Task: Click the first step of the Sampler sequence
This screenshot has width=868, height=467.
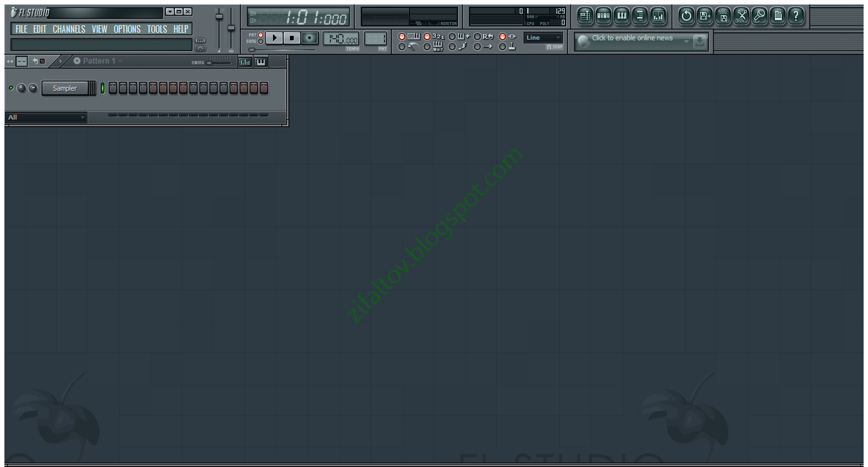Action: [113, 88]
